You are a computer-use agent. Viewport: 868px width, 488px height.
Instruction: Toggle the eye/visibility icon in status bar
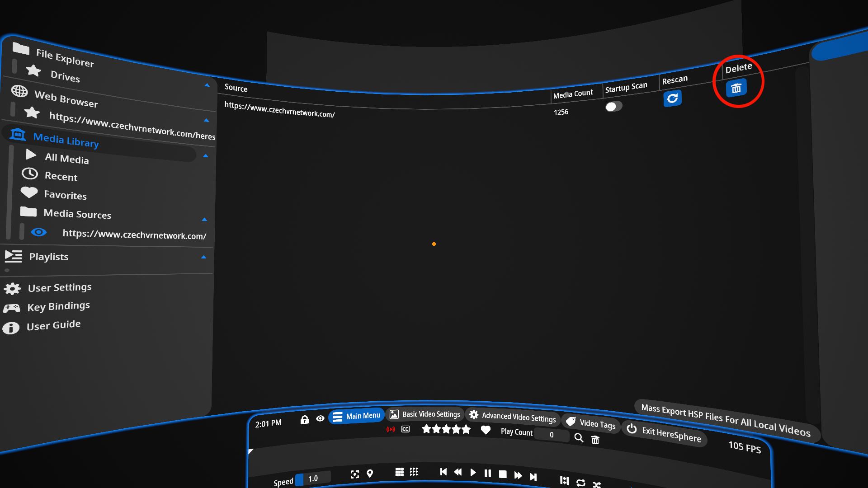pos(320,419)
